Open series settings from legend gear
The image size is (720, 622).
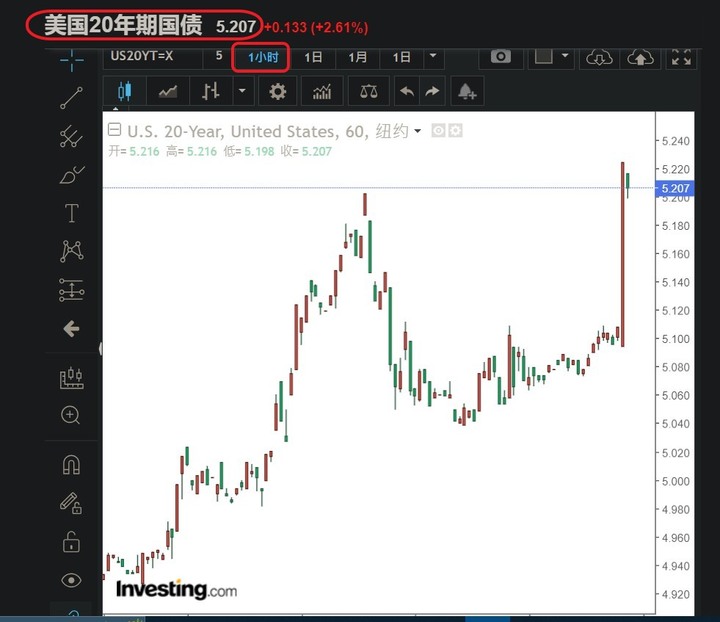click(455, 131)
